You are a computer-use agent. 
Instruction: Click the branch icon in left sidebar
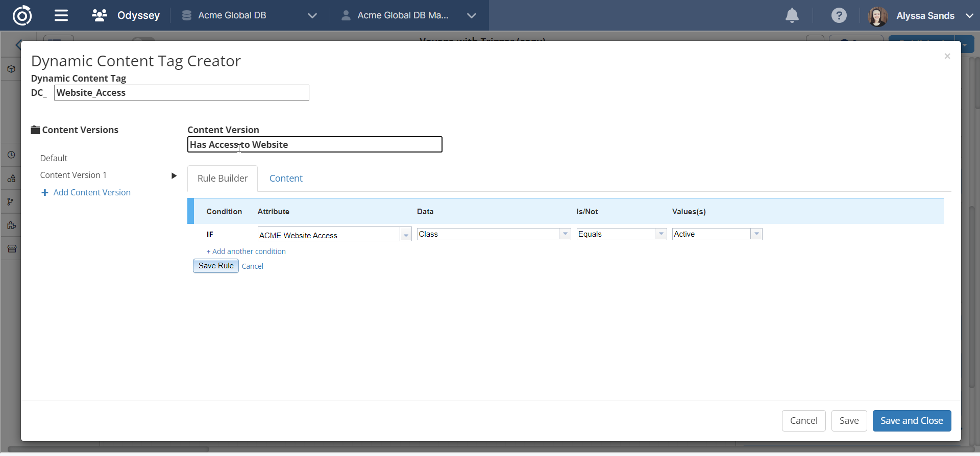click(11, 202)
